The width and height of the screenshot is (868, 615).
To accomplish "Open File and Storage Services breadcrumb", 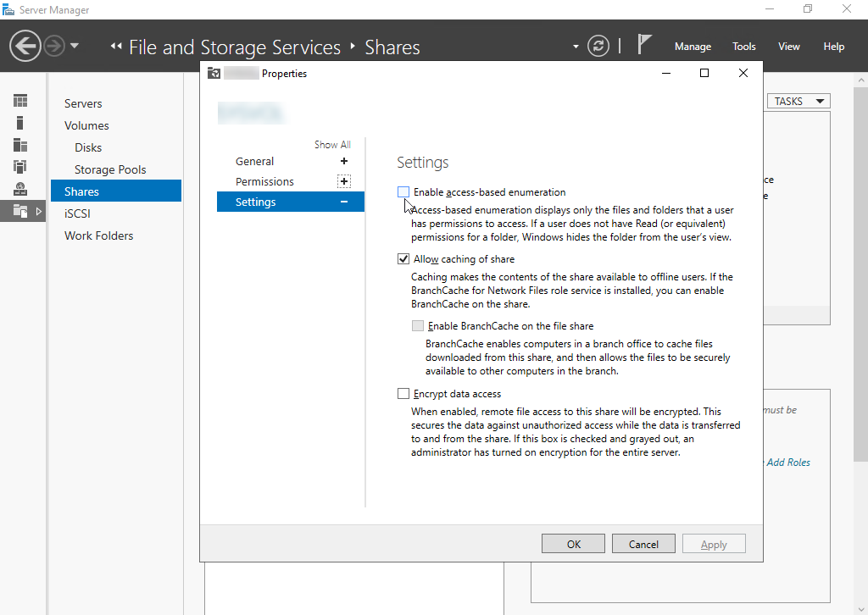I will click(235, 47).
